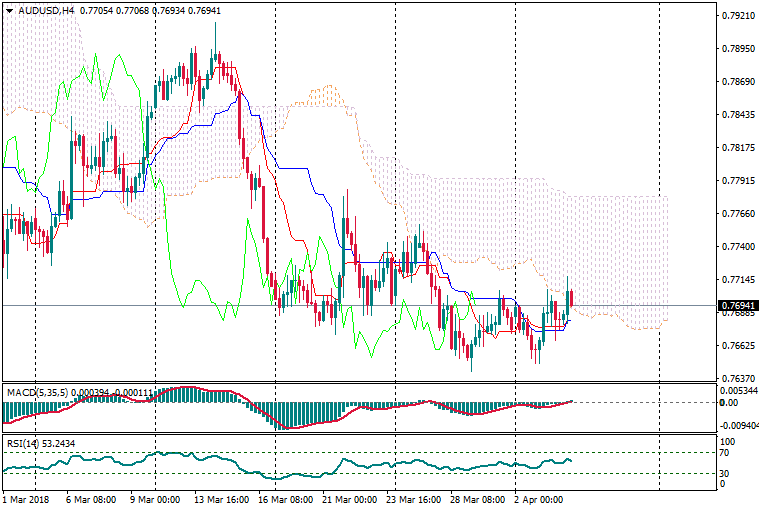
Task: Click the 0.79210 price axis label
Action: [737, 16]
